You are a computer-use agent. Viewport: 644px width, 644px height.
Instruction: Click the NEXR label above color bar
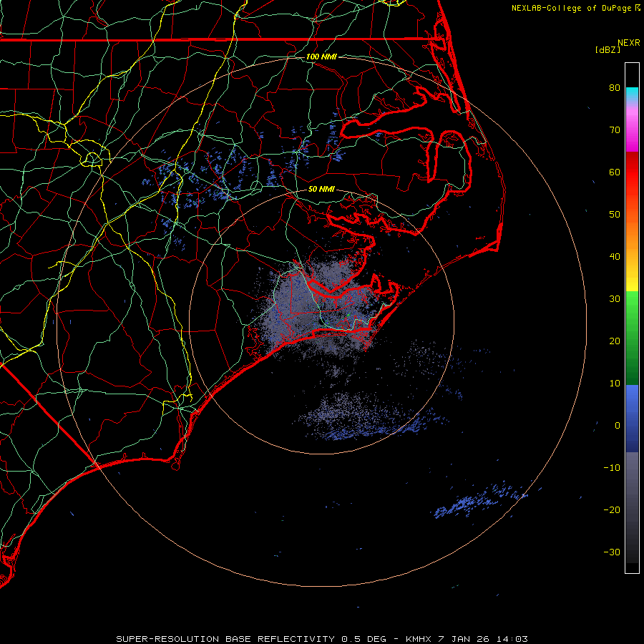pyautogui.click(x=629, y=43)
